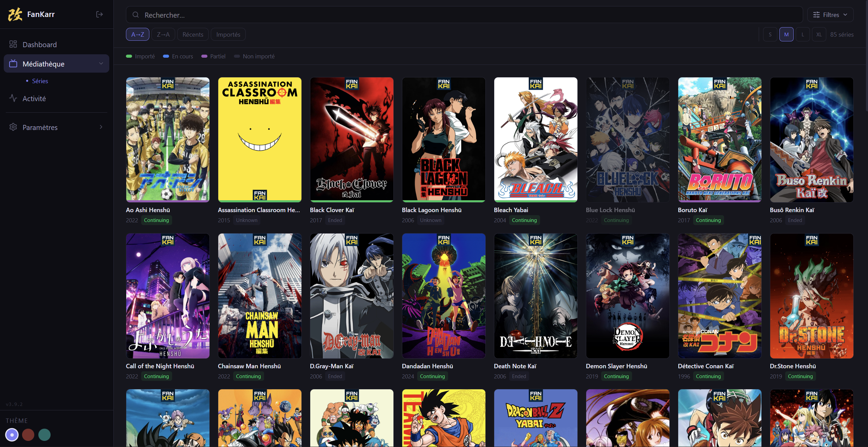Click the Activité pulse icon
Screen dimensions: 868x447
(13, 98)
